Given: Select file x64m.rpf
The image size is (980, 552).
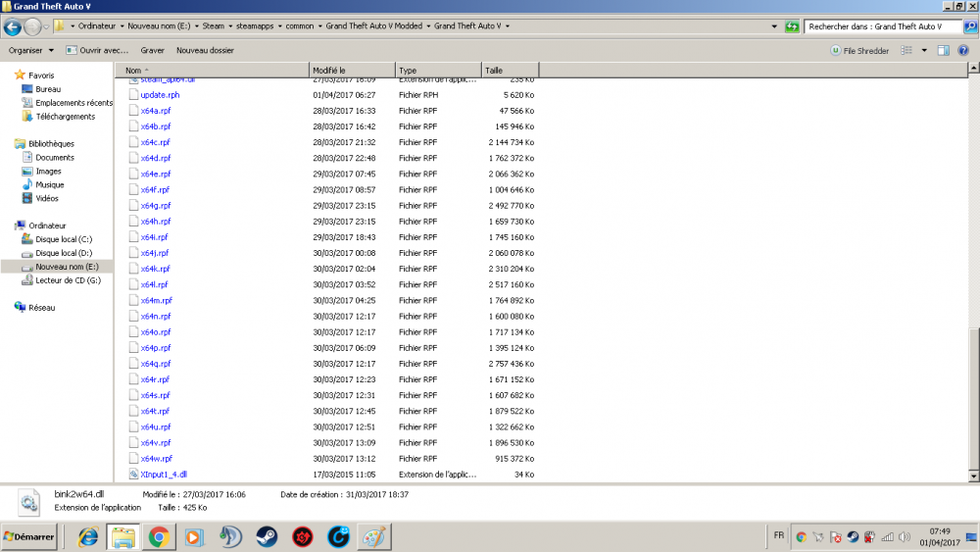Looking at the screenshot, I should tap(156, 301).
